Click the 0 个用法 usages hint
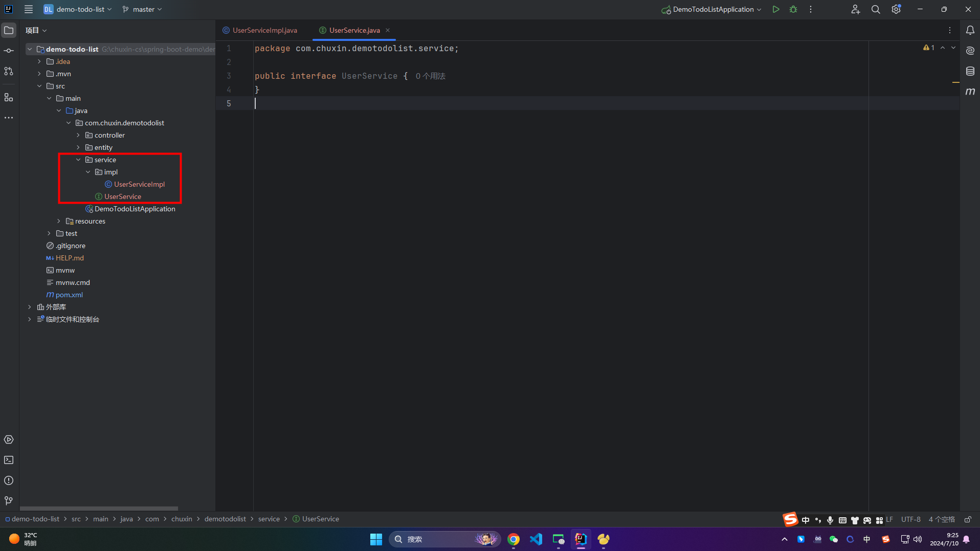The width and height of the screenshot is (980, 551). click(430, 76)
